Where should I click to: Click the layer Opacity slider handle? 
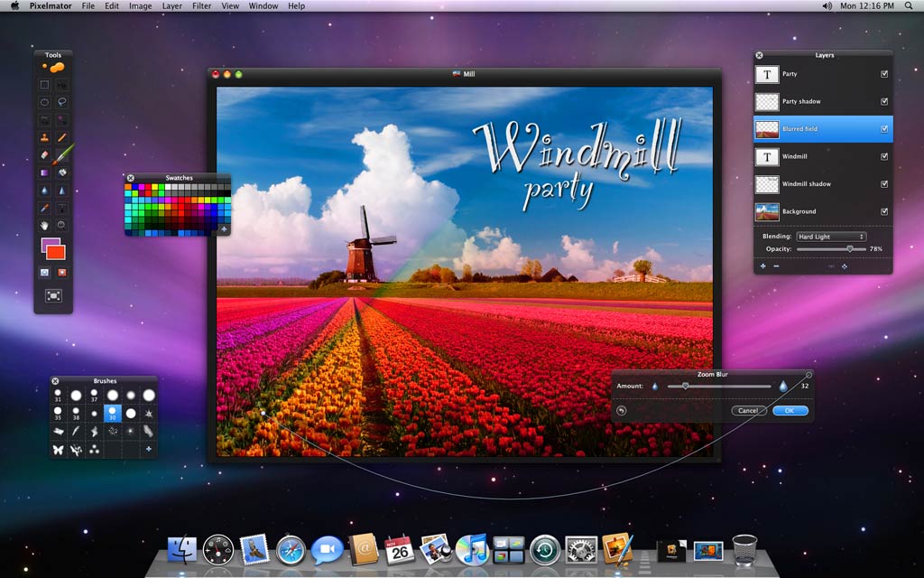click(849, 248)
